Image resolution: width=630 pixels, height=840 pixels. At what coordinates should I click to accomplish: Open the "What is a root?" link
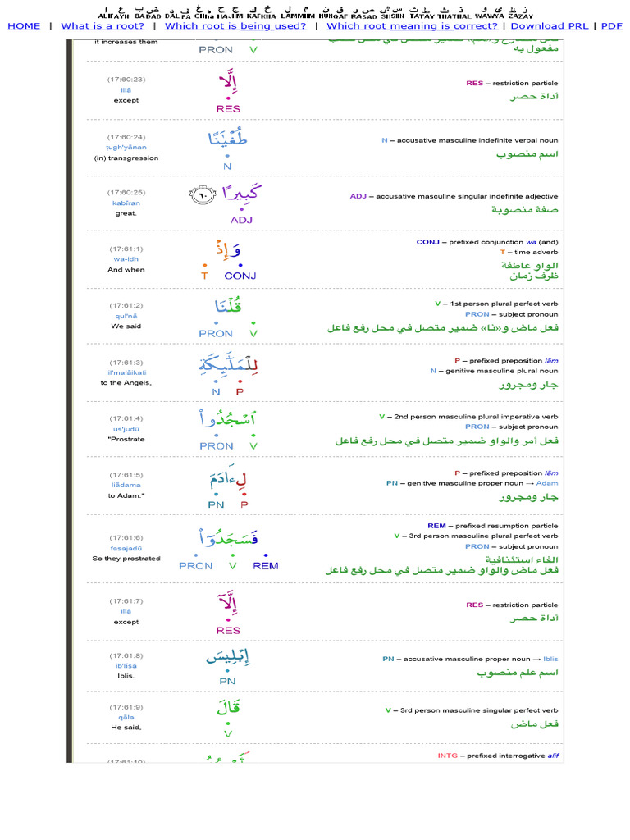click(103, 26)
